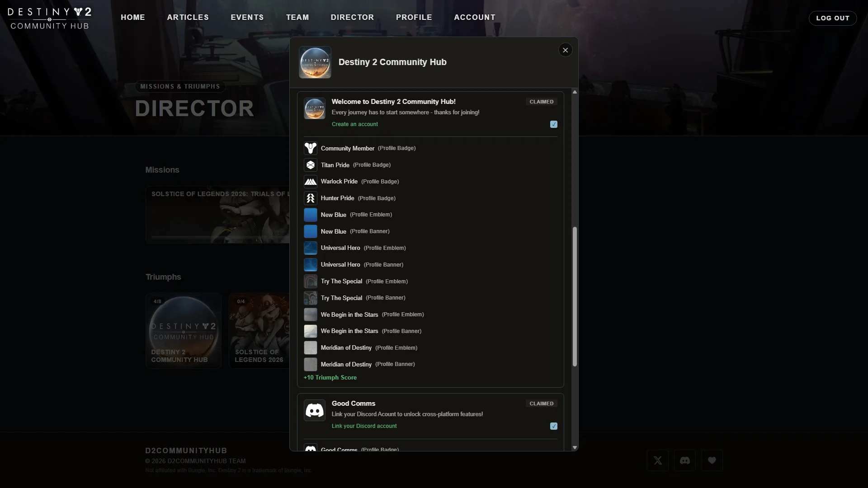This screenshot has width=868, height=488.
Task: Click the modal scrollbar up arrow
Action: [575, 92]
